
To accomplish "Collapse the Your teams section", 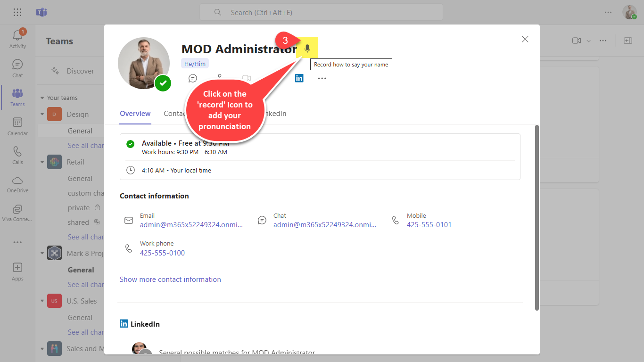I will point(42,98).
